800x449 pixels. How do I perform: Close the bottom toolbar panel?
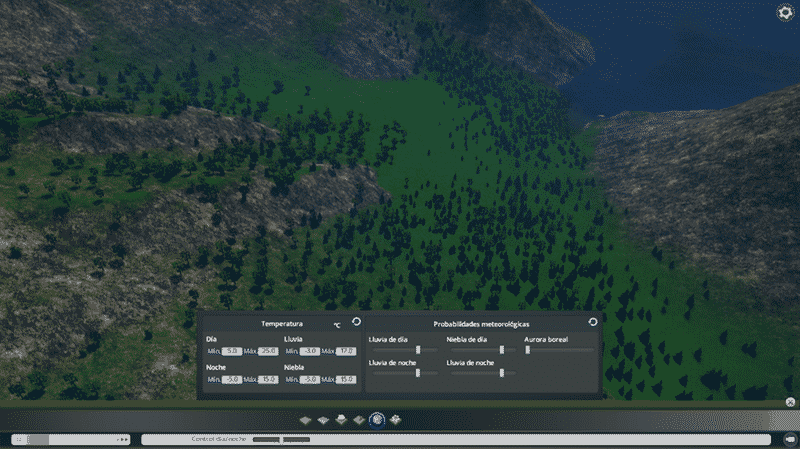pyautogui.click(x=790, y=402)
